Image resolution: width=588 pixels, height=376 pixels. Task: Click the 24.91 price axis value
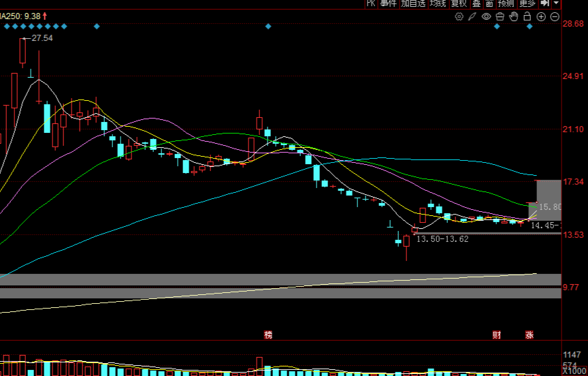pos(574,76)
